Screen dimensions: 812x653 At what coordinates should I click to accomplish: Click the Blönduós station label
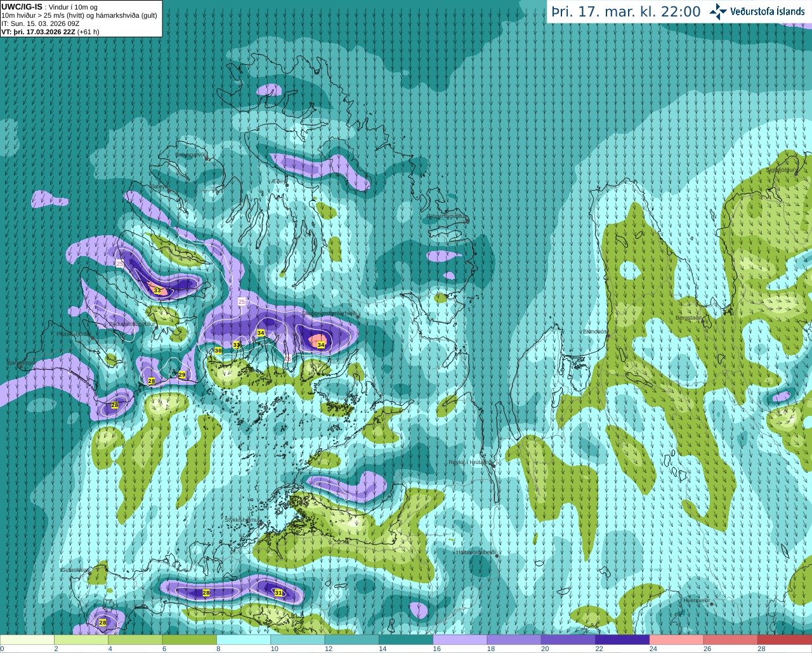pyautogui.click(x=595, y=331)
